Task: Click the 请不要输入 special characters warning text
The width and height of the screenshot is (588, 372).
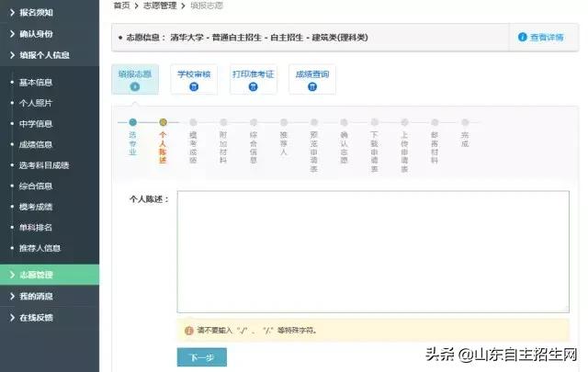Action: pyautogui.click(x=257, y=331)
